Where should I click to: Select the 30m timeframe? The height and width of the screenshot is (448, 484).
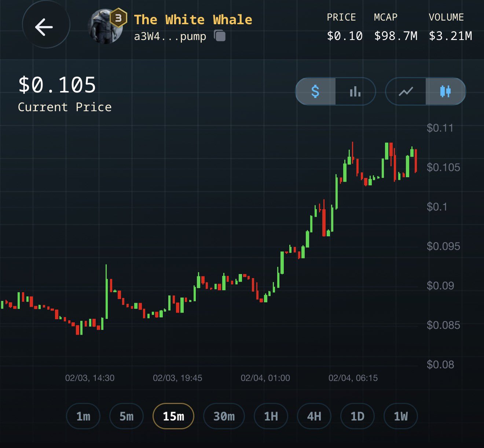coord(224,416)
